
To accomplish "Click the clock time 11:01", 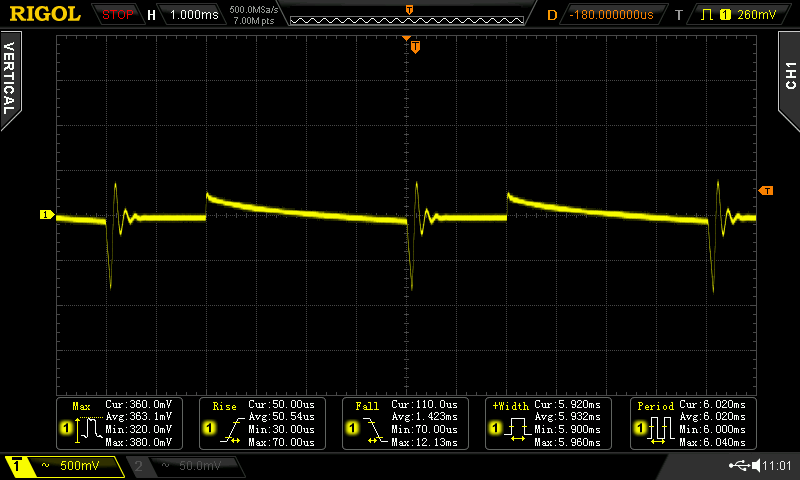I will tap(776, 466).
